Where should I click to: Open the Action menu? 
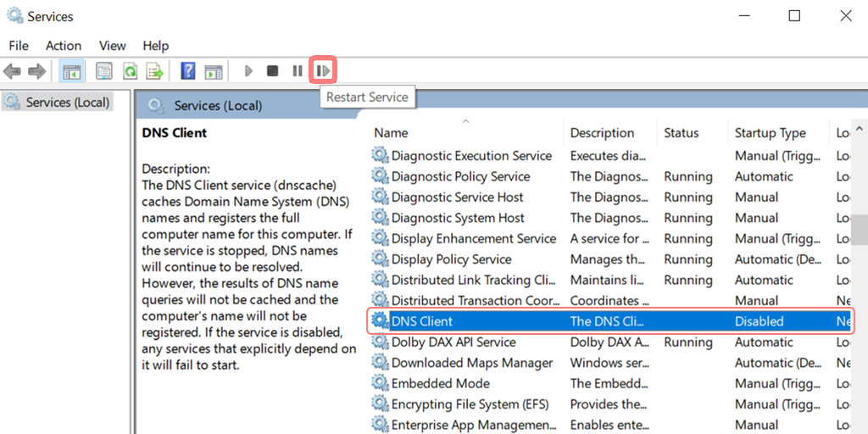[64, 46]
